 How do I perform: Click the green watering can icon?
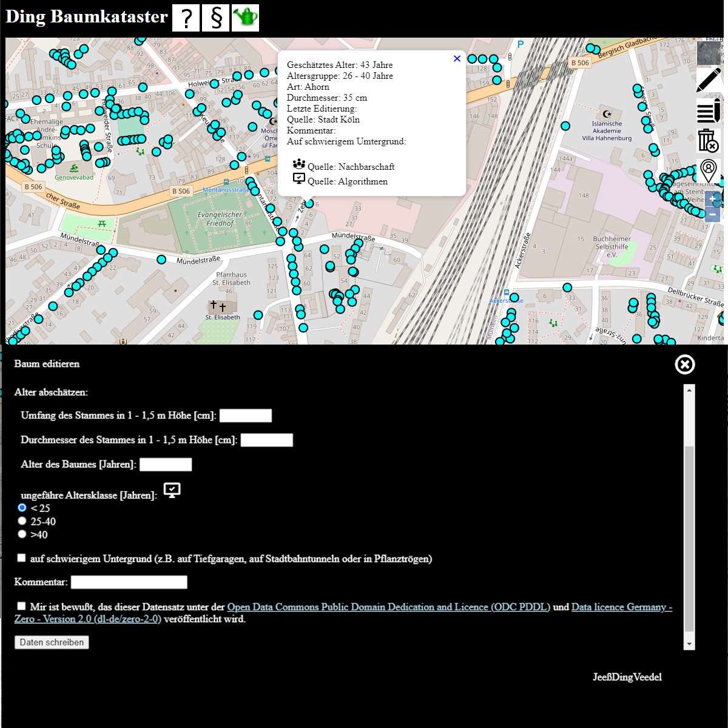pyautogui.click(x=245, y=18)
